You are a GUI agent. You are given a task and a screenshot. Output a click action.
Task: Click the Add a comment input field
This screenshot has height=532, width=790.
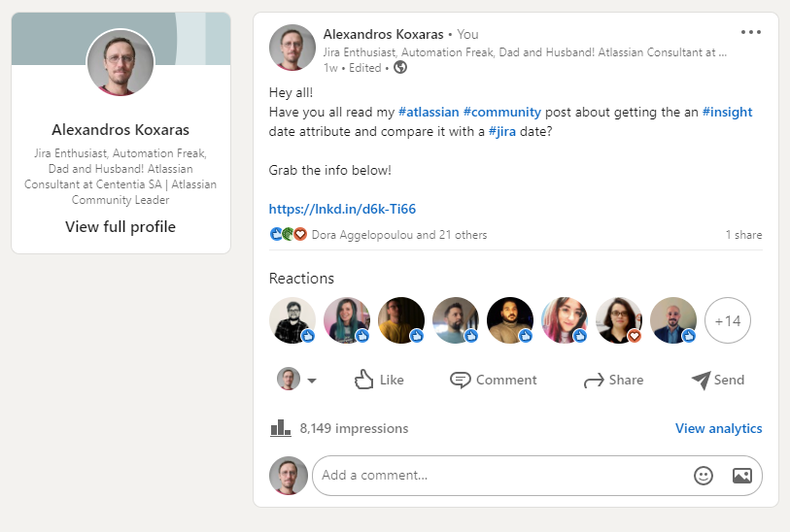point(537,476)
